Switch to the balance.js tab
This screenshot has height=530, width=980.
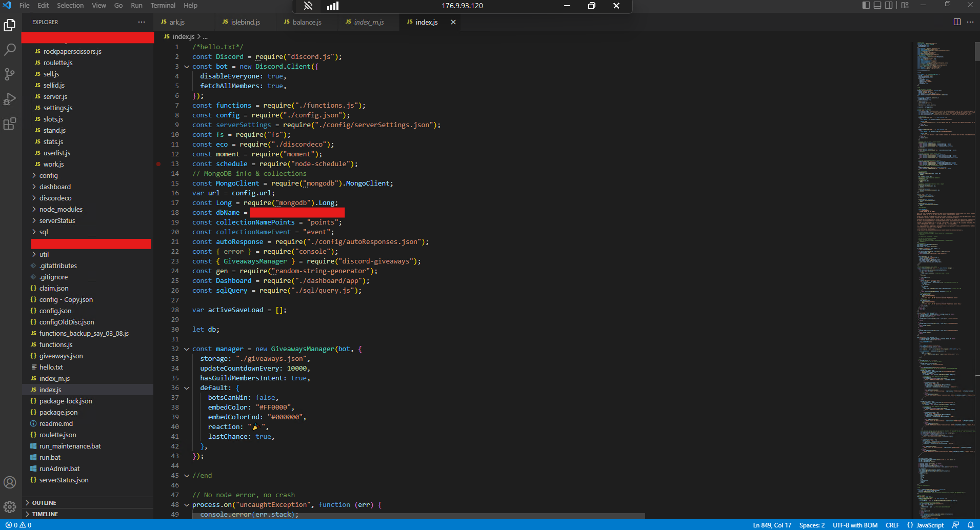pyautogui.click(x=307, y=22)
